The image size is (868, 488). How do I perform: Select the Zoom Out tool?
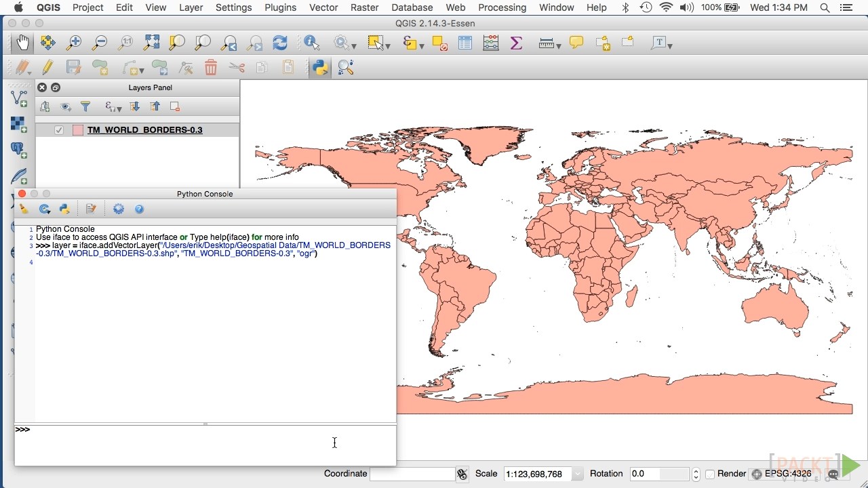(99, 43)
